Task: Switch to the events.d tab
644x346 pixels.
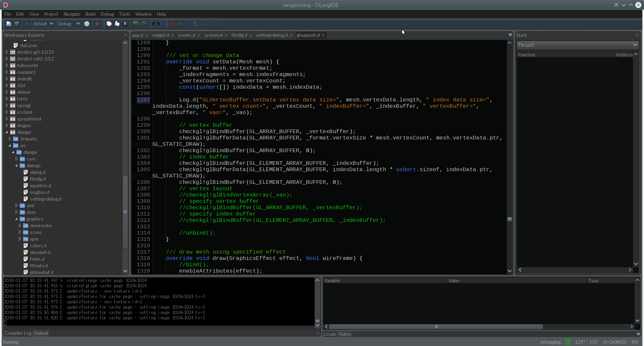Action: 186,35
